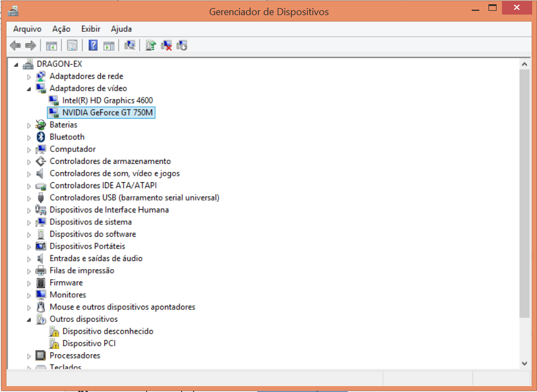Image resolution: width=537 pixels, height=392 pixels.
Task: Click the Controladores IDE ATA/ATAPI icon
Action: (x=41, y=186)
